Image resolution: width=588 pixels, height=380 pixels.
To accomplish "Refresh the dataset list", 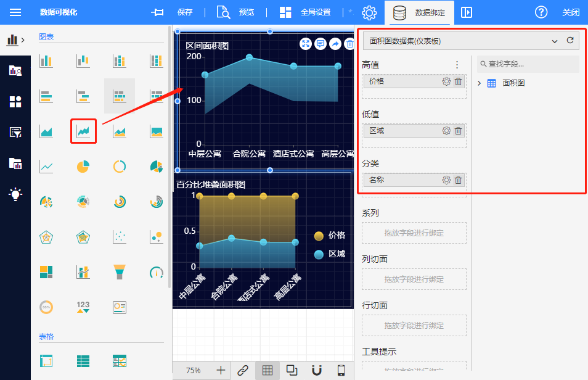I will [570, 41].
